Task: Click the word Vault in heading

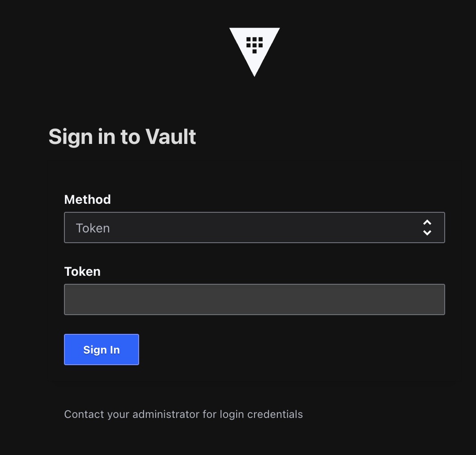Action: point(170,137)
